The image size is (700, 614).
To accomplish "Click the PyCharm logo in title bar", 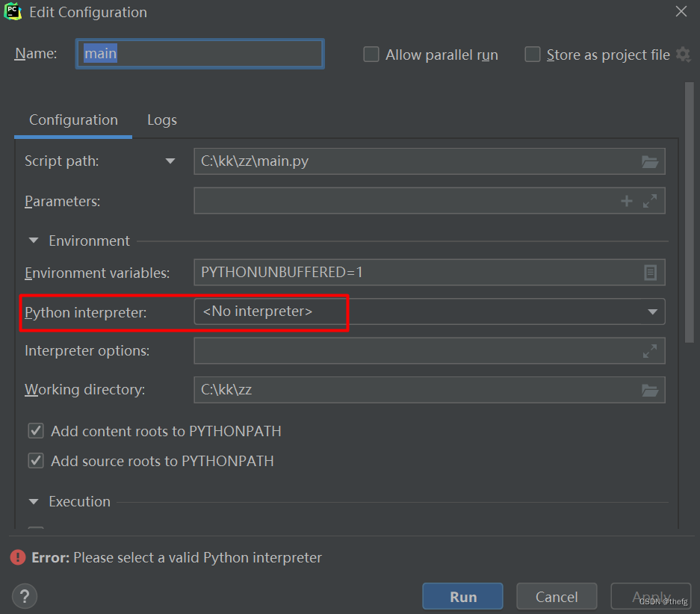I will click(x=13, y=12).
